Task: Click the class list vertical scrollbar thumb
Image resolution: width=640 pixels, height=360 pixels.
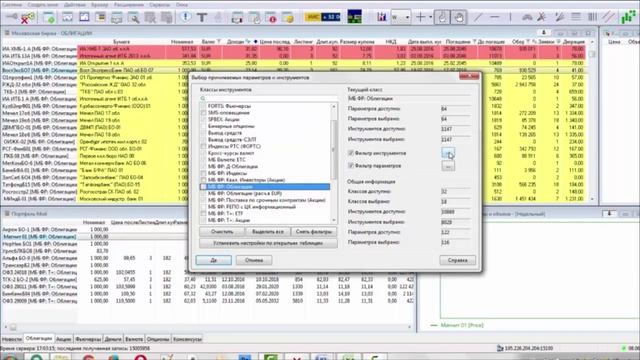Action: (334, 149)
